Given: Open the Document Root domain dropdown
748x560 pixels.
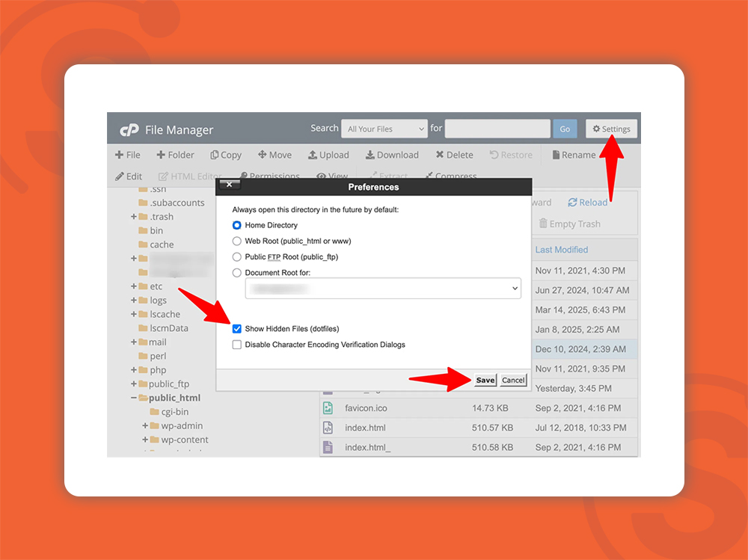Looking at the screenshot, I should tap(383, 289).
